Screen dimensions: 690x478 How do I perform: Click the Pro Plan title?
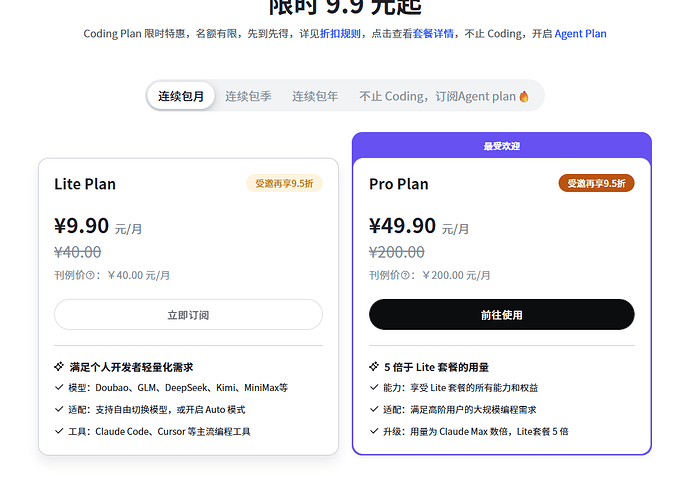tap(399, 184)
